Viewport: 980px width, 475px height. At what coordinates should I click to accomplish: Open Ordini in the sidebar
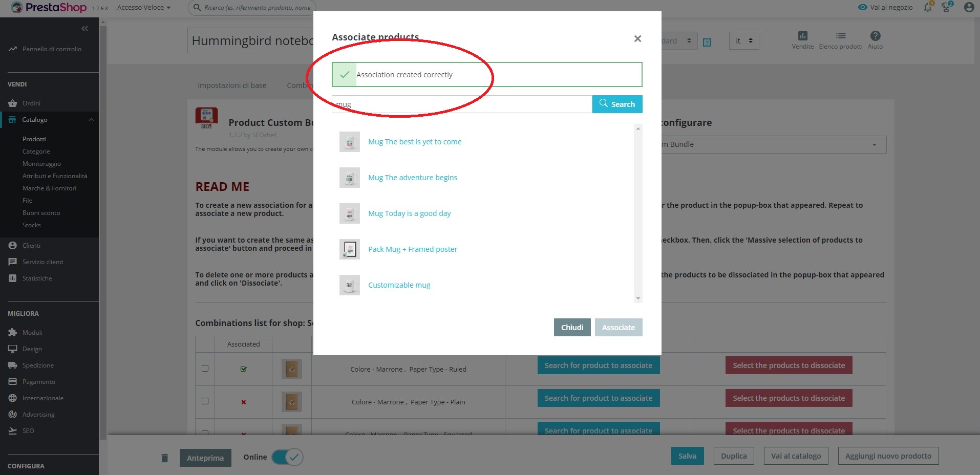31,103
